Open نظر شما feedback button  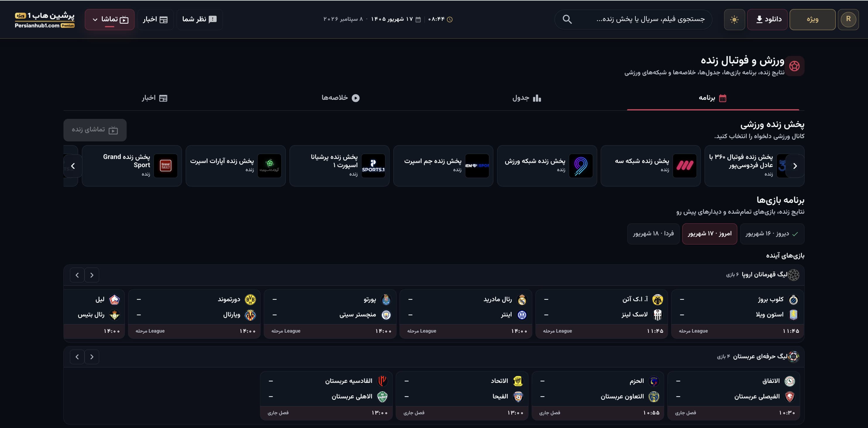199,20
